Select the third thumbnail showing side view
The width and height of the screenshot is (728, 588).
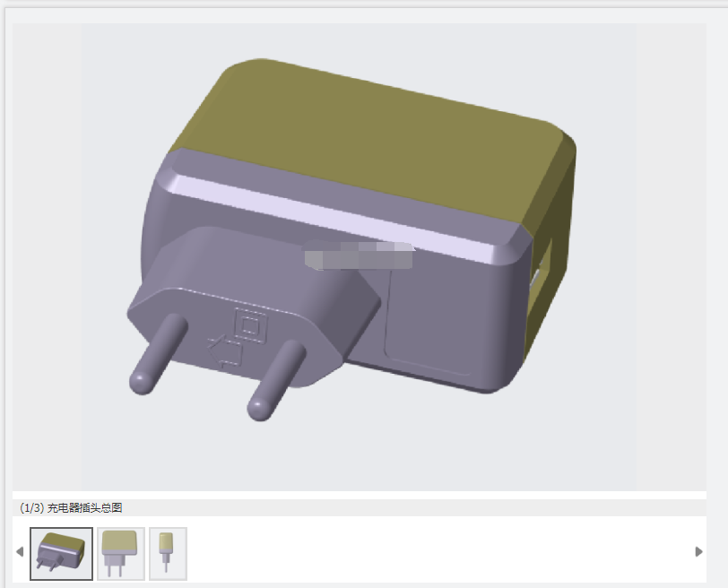[x=168, y=554]
